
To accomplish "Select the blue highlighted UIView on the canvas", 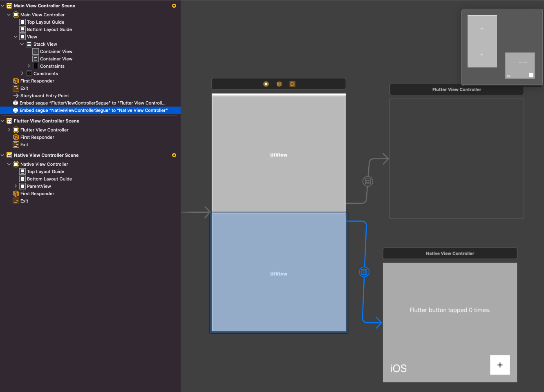I will (x=279, y=273).
